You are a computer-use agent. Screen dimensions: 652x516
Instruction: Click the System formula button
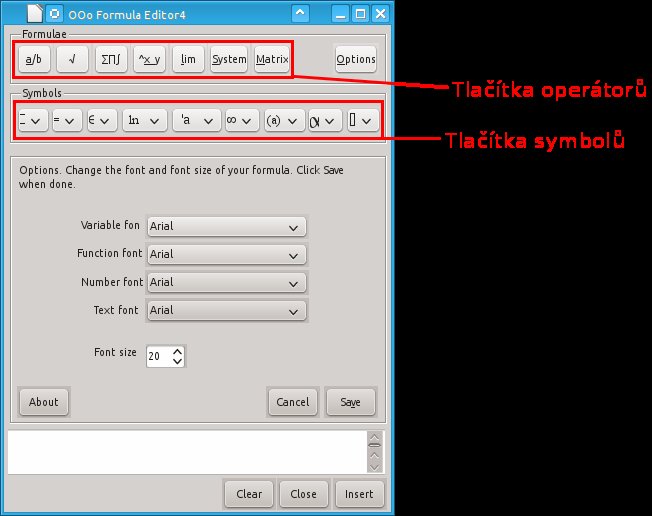tap(229, 59)
